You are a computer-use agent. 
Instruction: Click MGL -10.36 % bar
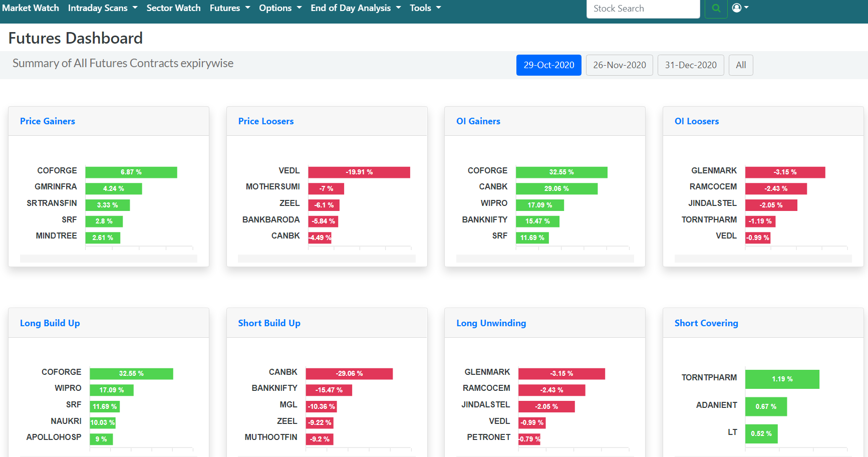pos(321,407)
